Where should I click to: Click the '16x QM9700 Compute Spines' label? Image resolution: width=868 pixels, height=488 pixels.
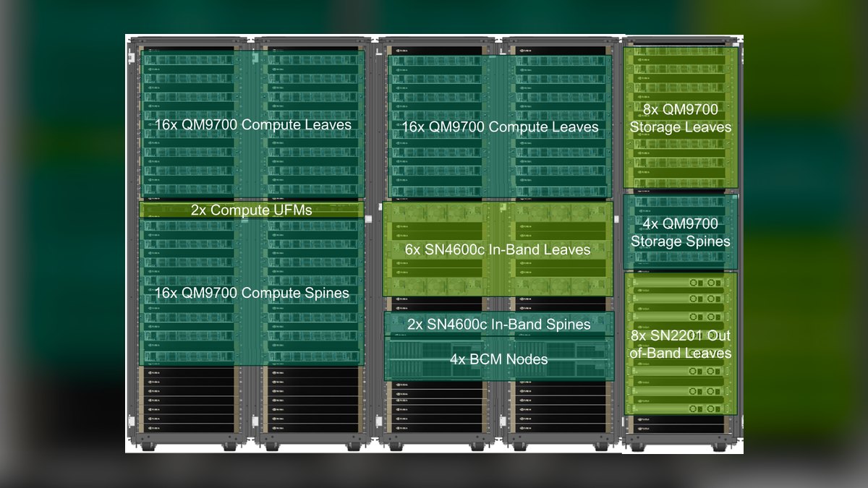click(x=252, y=294)
